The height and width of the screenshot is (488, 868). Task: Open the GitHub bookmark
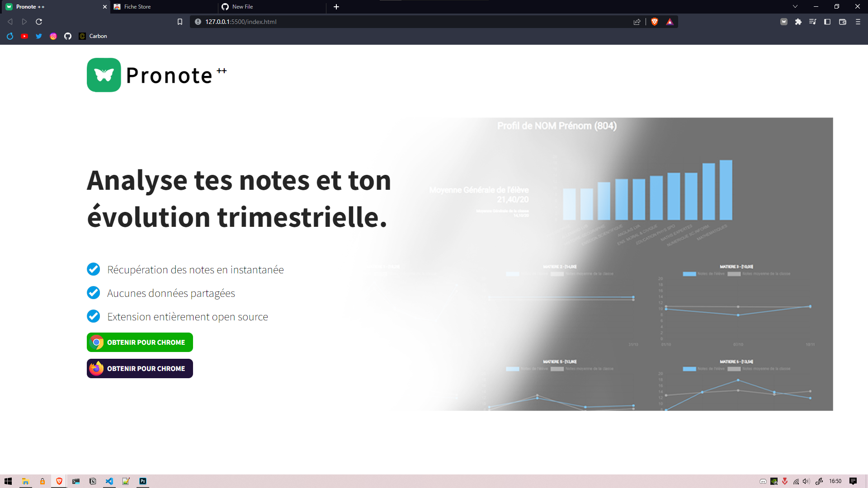coord(68,36)
